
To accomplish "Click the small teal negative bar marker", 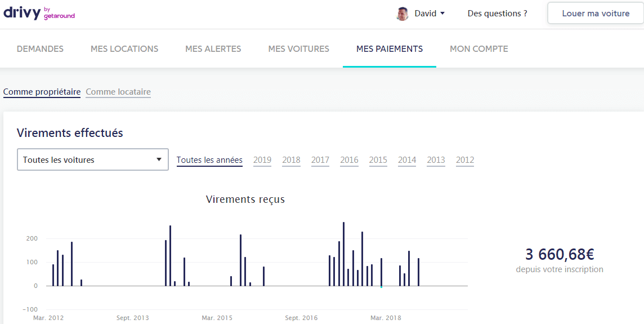I will point(381,287).
